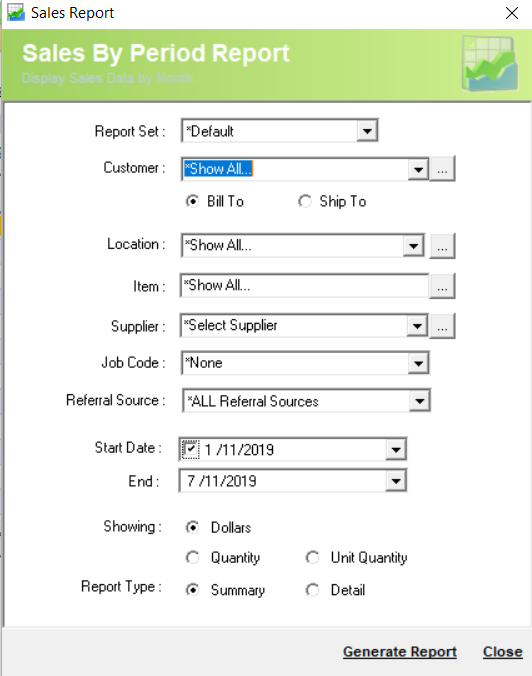Select Unit Quantity radio button

pos(312,557)
